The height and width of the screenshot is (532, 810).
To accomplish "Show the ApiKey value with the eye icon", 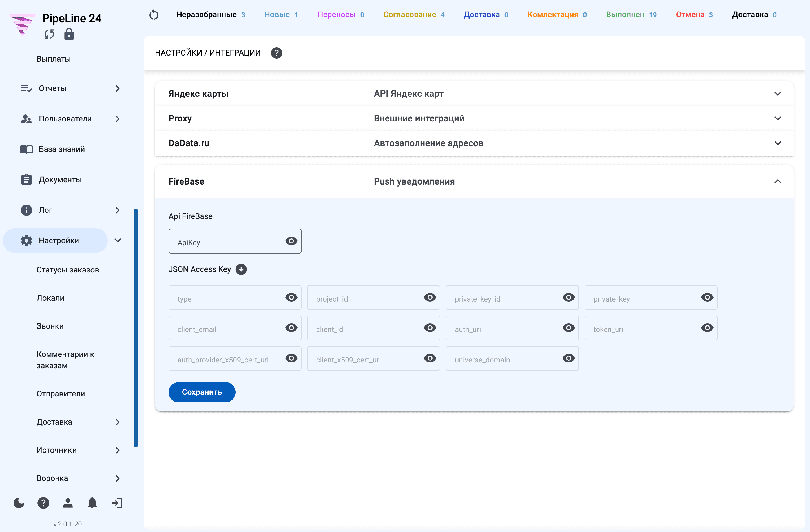I will [x=291, y=241].
